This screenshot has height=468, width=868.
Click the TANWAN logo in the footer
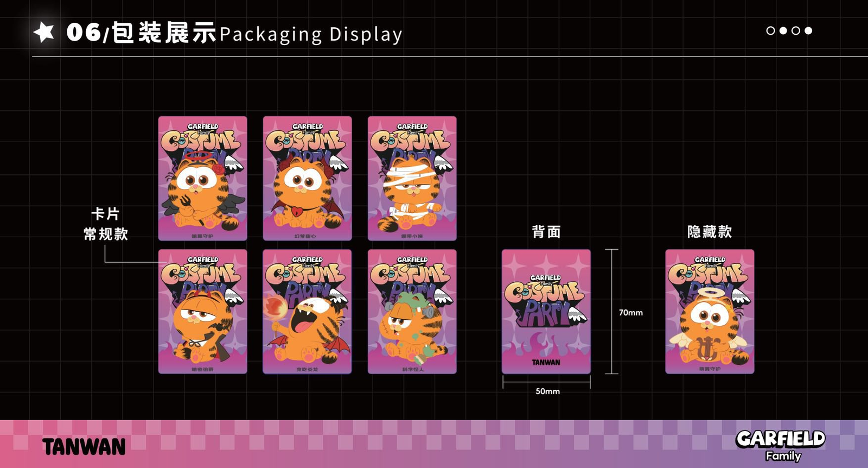coord(84,447)
